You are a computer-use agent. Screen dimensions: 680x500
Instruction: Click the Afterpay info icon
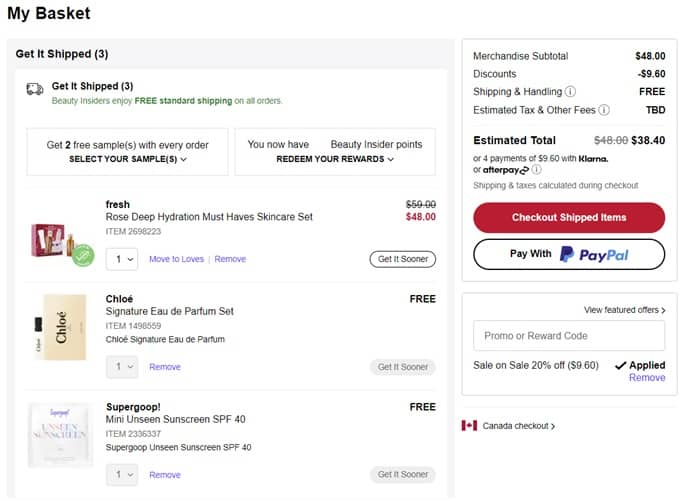tap(537, 170)
